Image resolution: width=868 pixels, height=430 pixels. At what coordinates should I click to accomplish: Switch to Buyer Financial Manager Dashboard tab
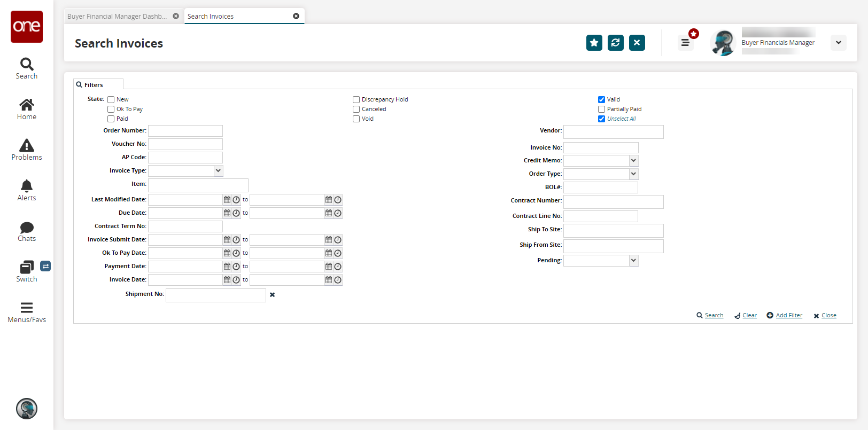coord(117,17)
